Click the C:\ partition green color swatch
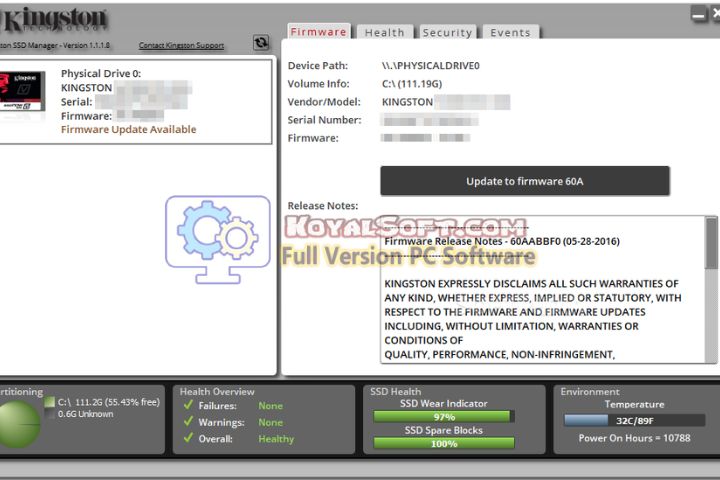720x480 pixels. [x=50, y=402]
